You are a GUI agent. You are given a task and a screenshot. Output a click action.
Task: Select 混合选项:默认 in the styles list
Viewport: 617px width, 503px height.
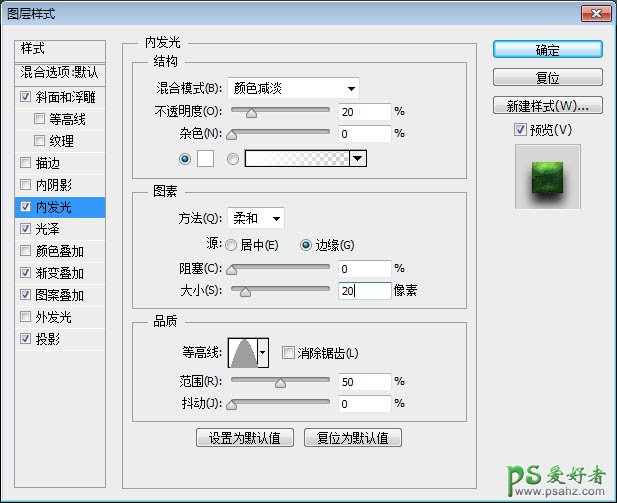(x=60, y=73)
